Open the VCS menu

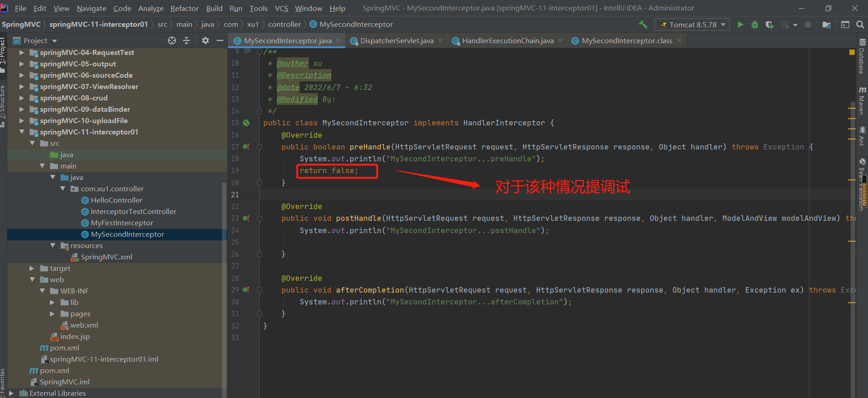(281, 8)
